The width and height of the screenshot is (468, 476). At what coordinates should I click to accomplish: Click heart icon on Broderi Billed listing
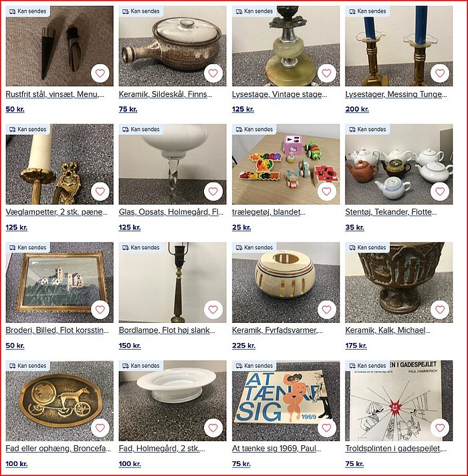(x=100, y=310)
